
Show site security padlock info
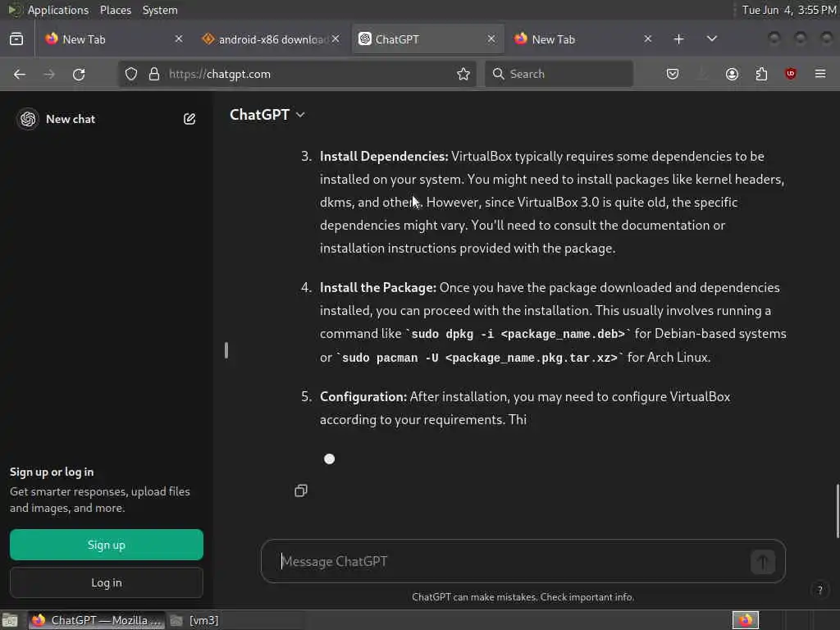154,74
